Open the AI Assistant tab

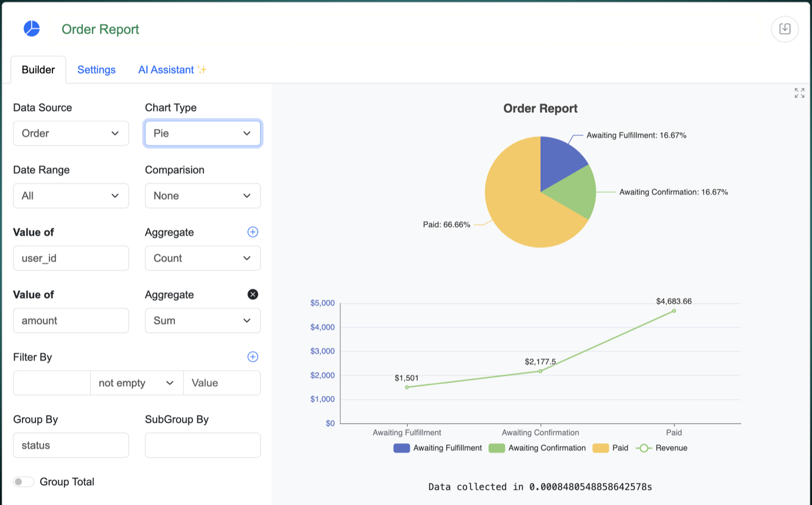[172, 70]
